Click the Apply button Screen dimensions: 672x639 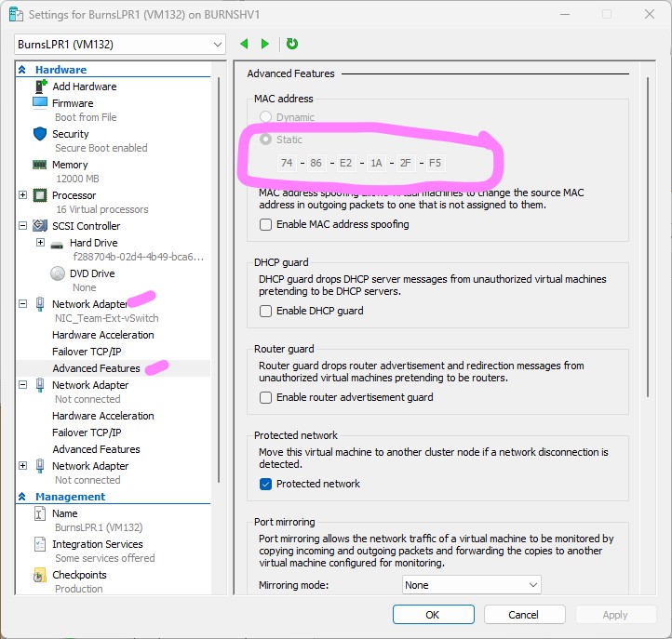click(x=615, y=615)
